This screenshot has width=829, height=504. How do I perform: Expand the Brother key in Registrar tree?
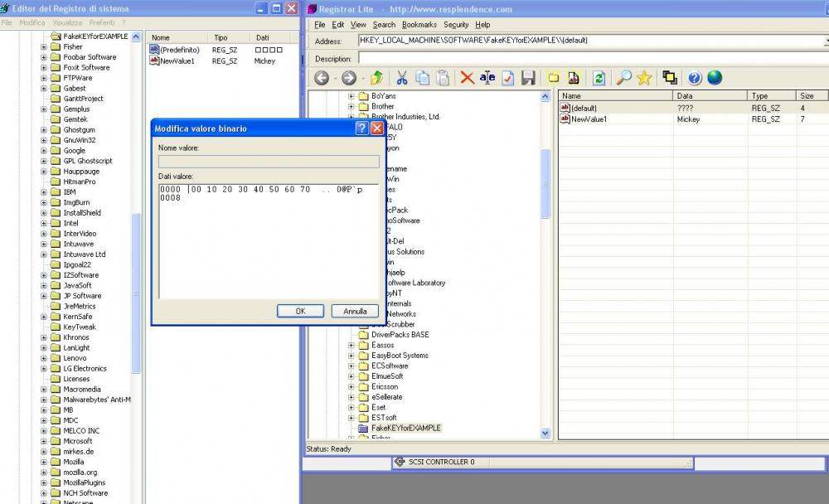(351, 106)
